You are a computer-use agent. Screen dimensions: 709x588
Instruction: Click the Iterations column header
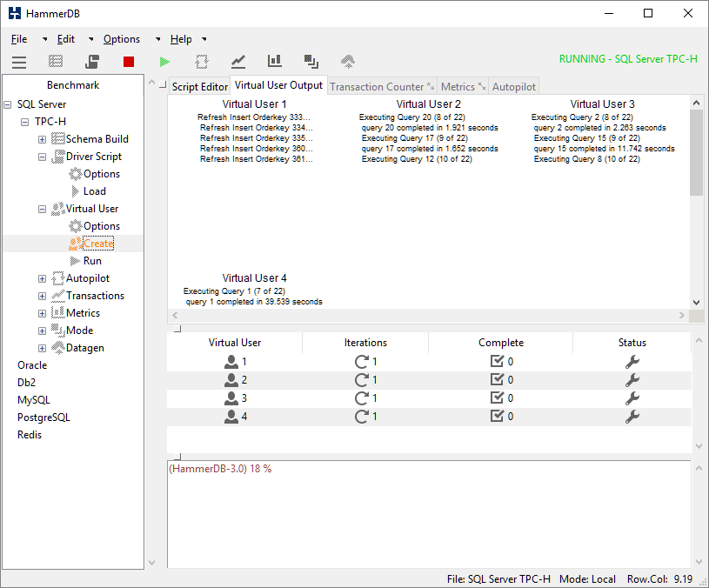point(365,343)
